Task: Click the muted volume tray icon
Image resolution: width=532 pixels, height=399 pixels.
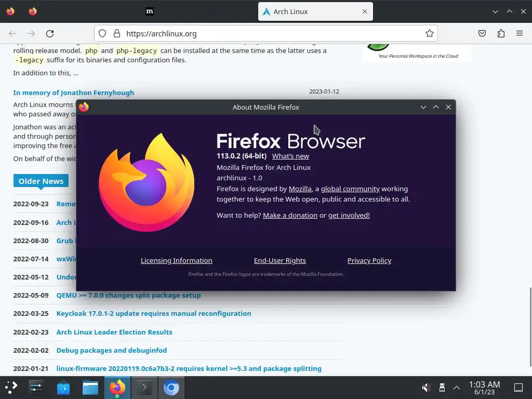Action: [x=427, y=388]
